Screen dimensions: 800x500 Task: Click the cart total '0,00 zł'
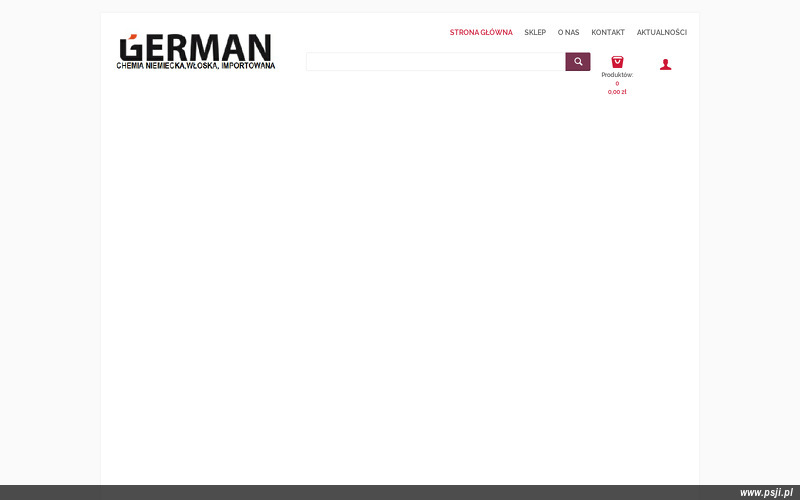[x=617, y=92]
